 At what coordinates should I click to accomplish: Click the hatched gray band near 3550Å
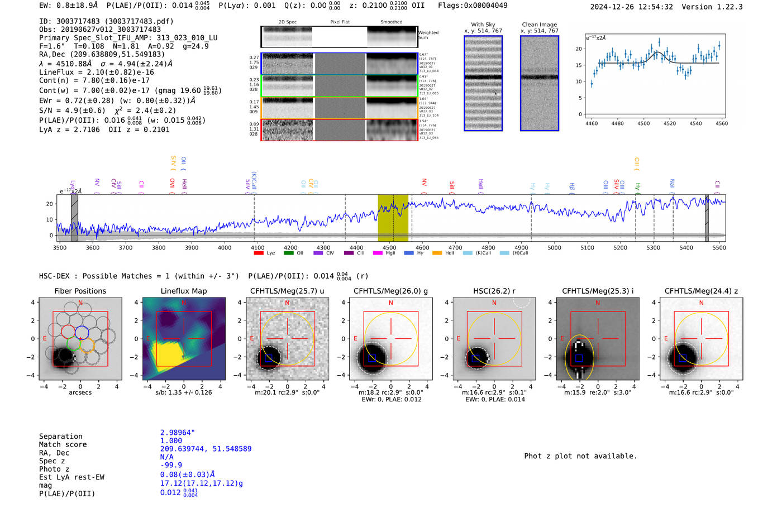pyautogui.click(x=74, y=218)
